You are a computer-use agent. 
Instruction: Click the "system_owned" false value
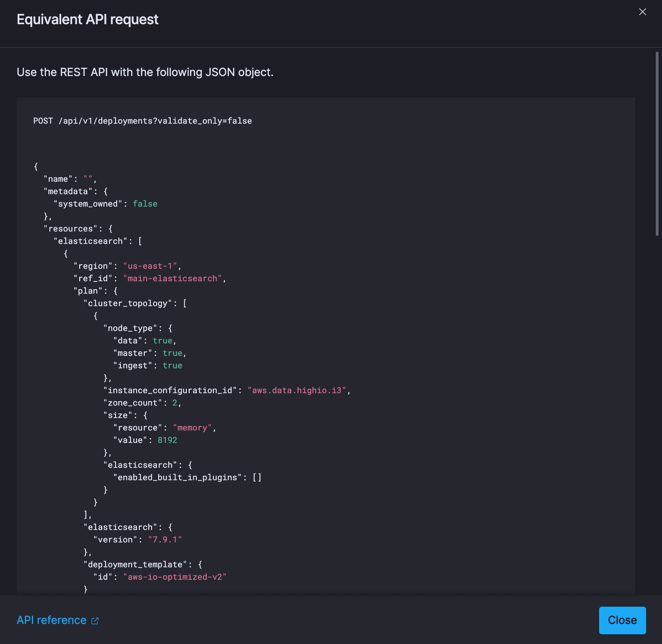[x=145, y=204]
